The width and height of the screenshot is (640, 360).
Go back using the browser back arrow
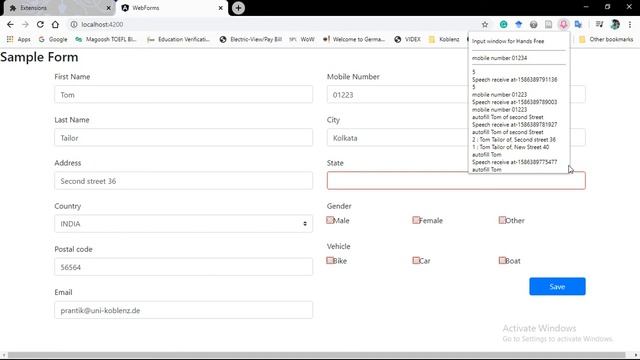tap(10, 24)
